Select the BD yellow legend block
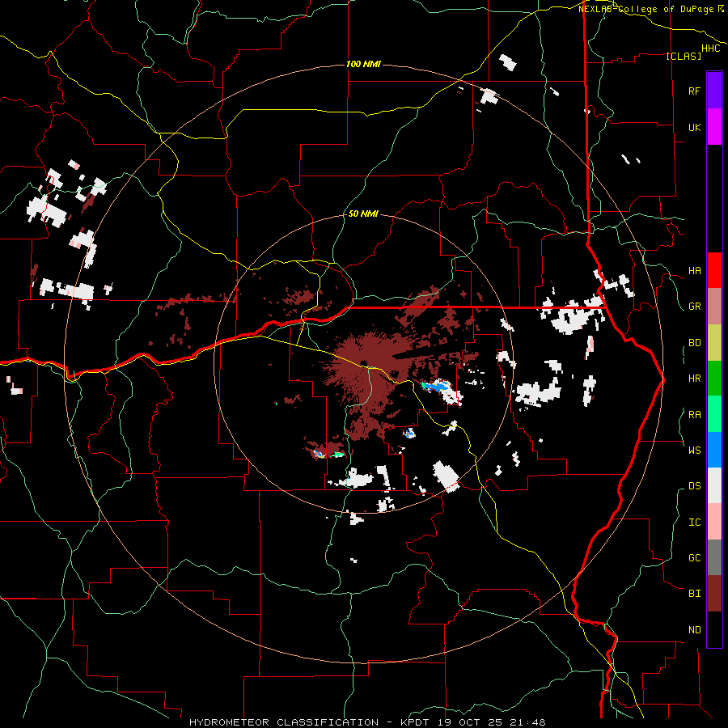The height and width of the screenshot is (728, 728). (714, 343)
